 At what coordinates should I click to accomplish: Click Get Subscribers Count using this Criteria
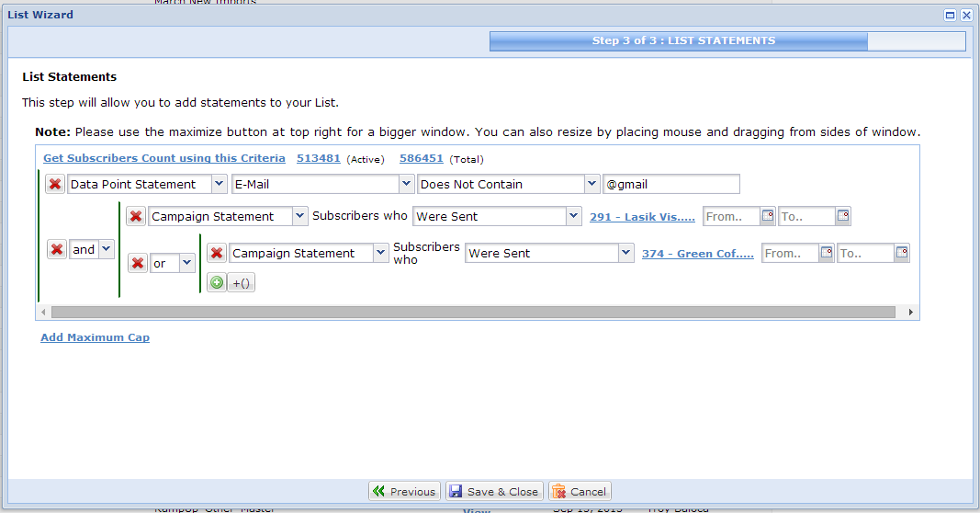[164, 158]
